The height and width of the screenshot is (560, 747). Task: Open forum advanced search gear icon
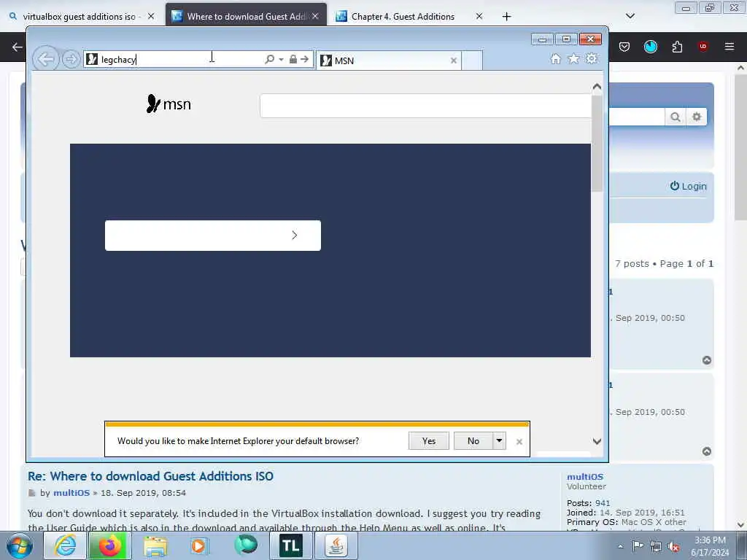point(697,117)
